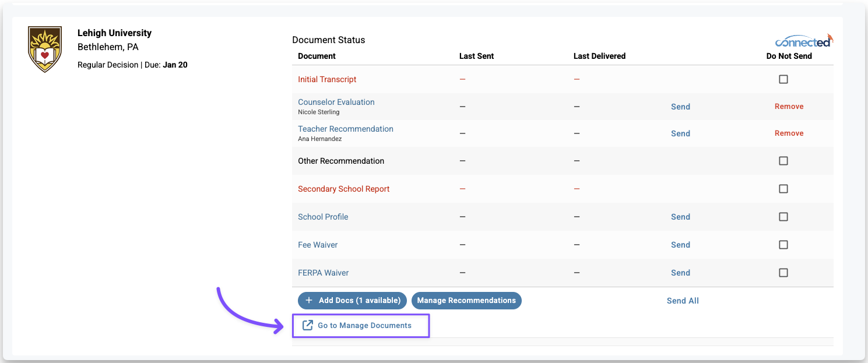Viewport: 868px width, 363px height.
Task: Mark FERPA Waiver as Do Not Send
Action: [783, 273]
